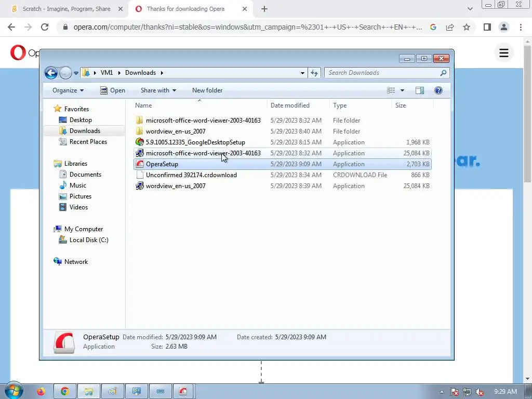Screen dimensions: 532x399
Task: Select the microsoft-office-word-viewer-2003-40163 application file
Action: coord(283,153)
